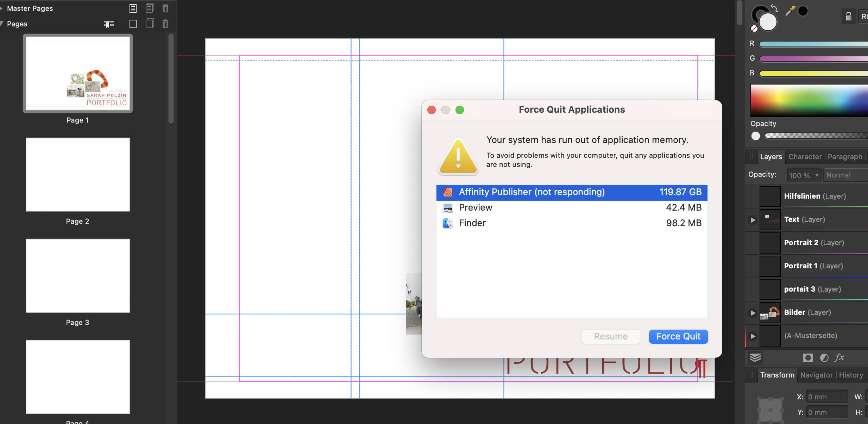This screenshot has height=424, width=868.
Task: Click the Resume button
Action: point(611,337)
